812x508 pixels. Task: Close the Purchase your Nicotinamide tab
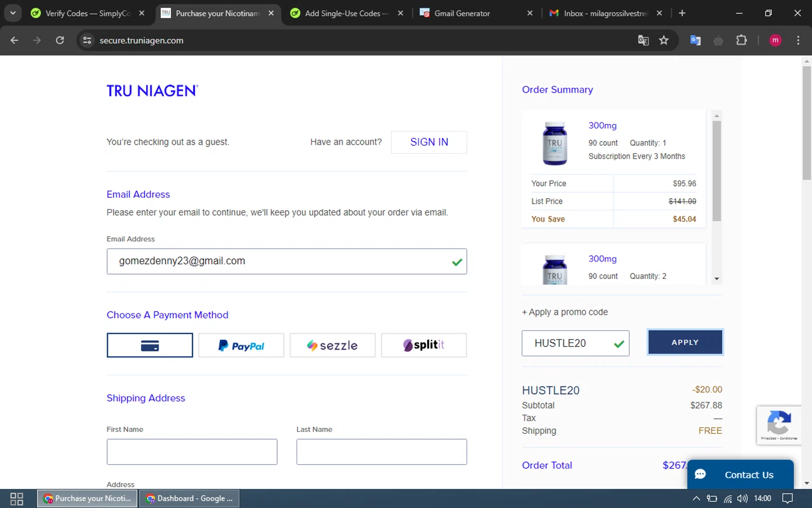coord(271,13)
